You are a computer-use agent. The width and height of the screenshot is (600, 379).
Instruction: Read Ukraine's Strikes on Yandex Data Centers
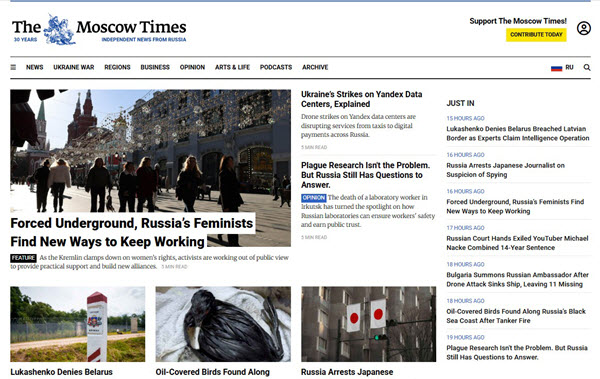tap(362, 99)
